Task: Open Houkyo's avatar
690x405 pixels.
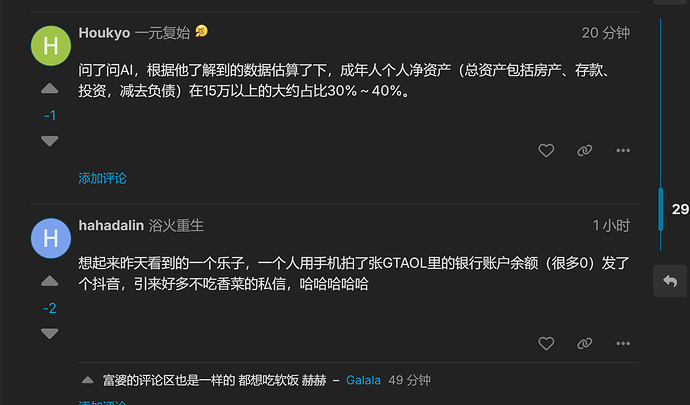Action: tap(51, 46)
